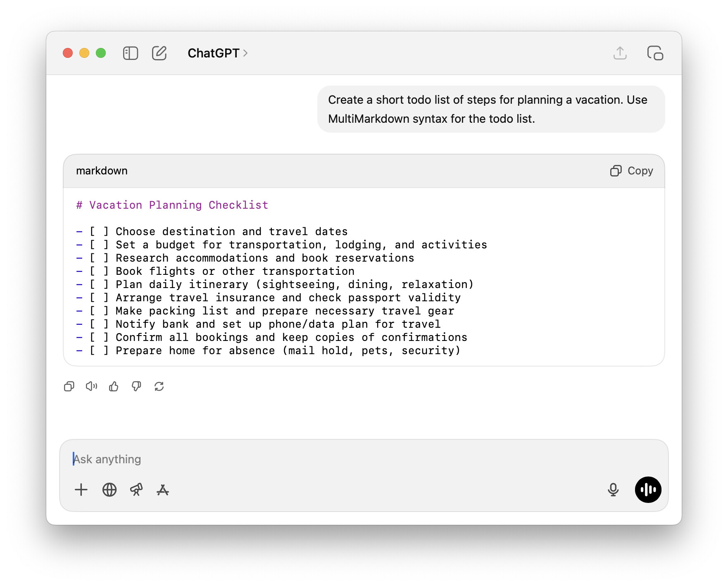728x586 pixels.
Task: Start a new chat with compose icon
Action: (x=159, y=53)
